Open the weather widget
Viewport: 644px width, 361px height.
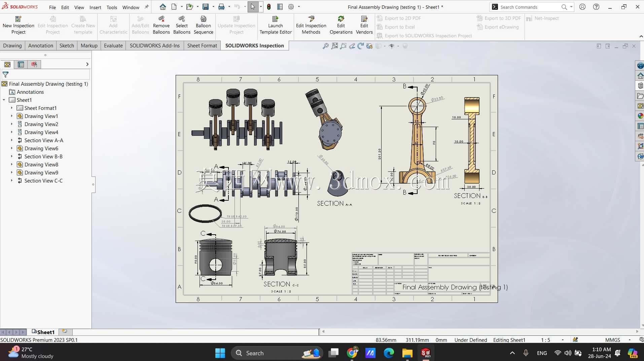tap(31, 353)
